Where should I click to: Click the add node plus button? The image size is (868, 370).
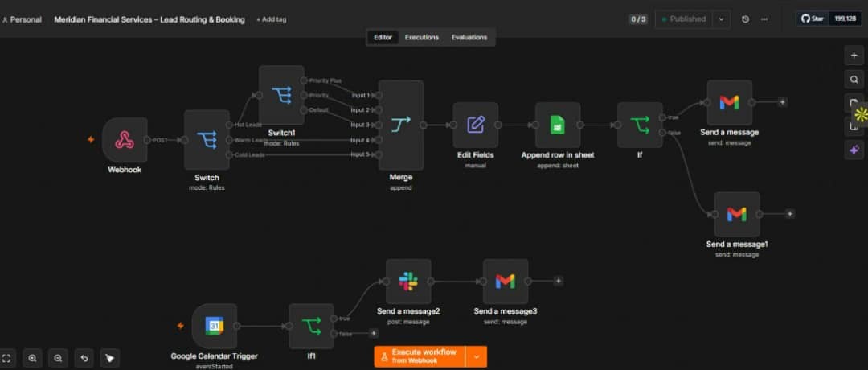coord(854,55)
